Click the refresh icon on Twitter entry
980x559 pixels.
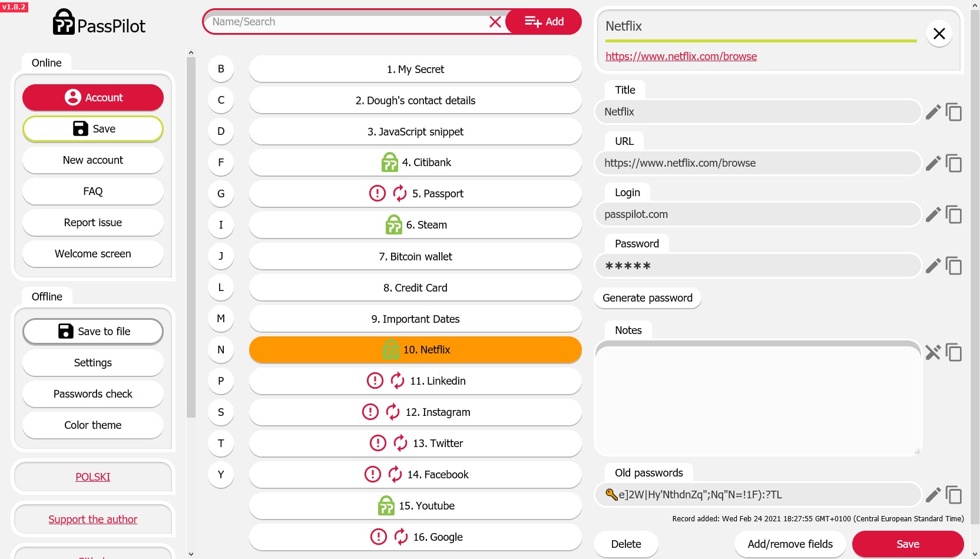pyautogui.click(x=400, y=443)
